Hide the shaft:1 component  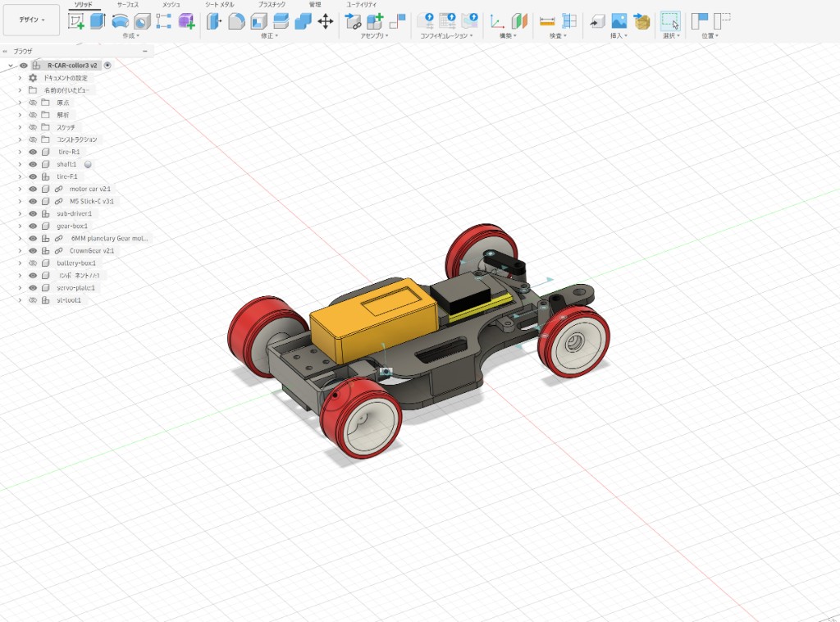[x=33, y=164]
